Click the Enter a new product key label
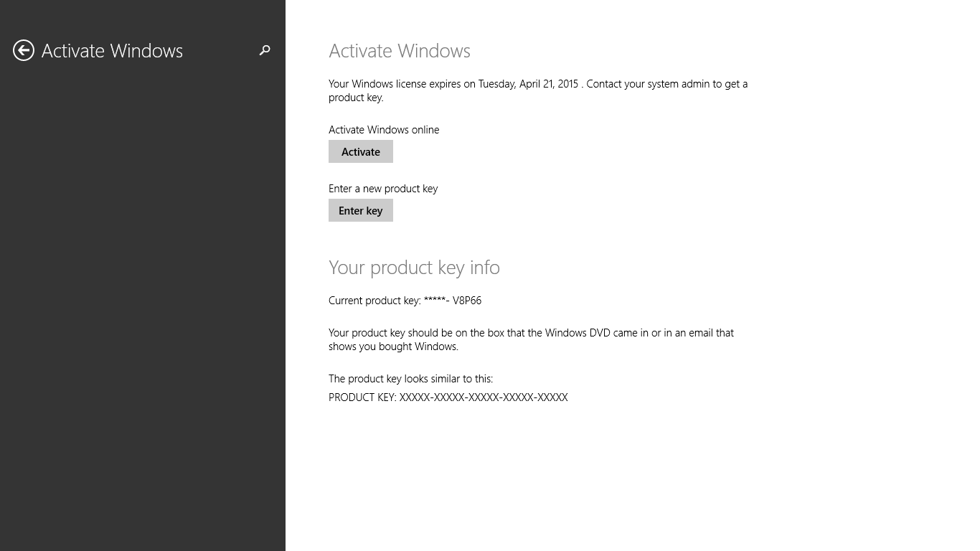 pos(383,189)
